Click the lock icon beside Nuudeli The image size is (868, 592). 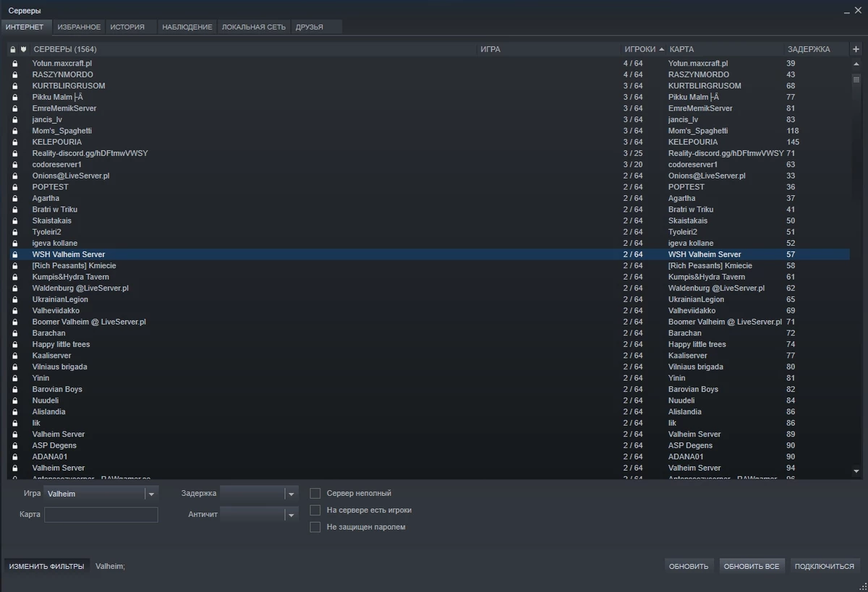[x=14, y=400]
